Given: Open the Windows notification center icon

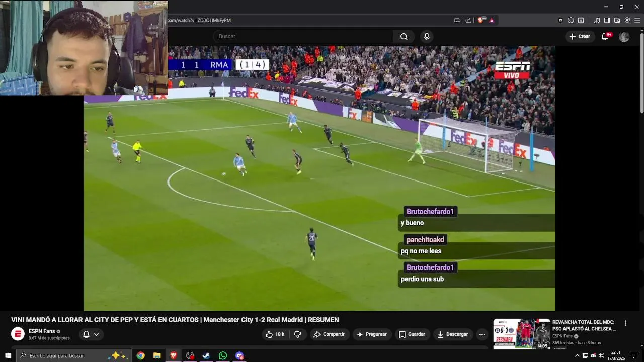Looking at the screenshot, I should coord(634,355).
